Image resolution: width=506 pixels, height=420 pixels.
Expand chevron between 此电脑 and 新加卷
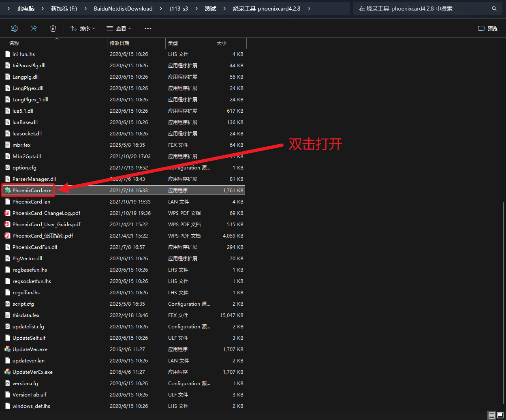tap(43, 9)
